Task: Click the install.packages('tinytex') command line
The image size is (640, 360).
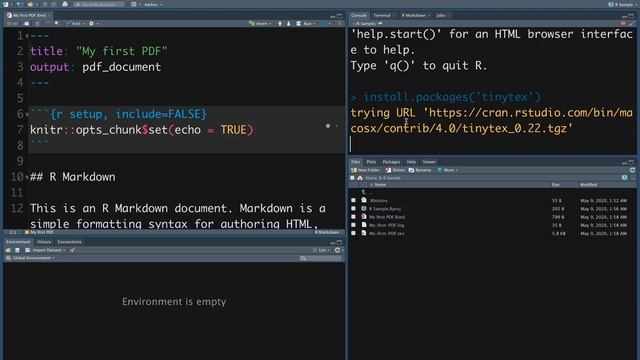Action: click(452, 97)
